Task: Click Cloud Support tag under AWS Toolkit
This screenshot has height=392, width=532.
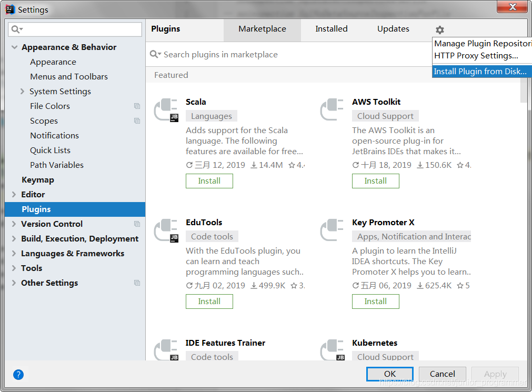Action: tap(385, 116)
